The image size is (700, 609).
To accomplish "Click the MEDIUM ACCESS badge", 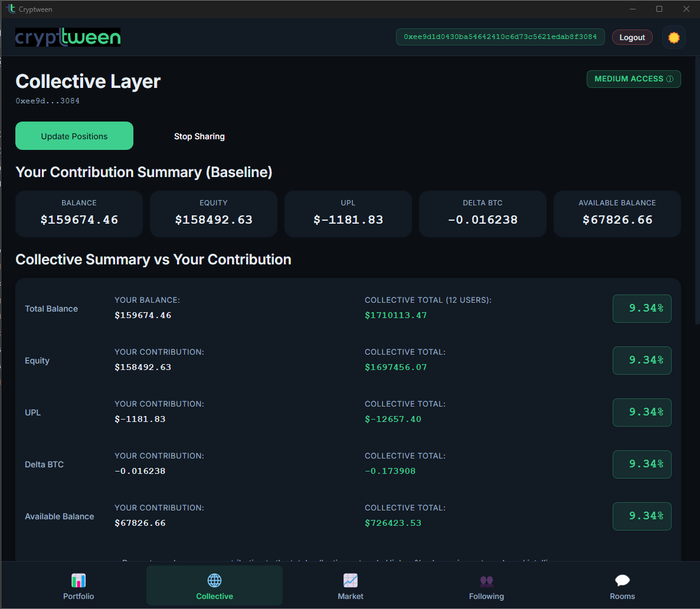I will coord(633,79).
